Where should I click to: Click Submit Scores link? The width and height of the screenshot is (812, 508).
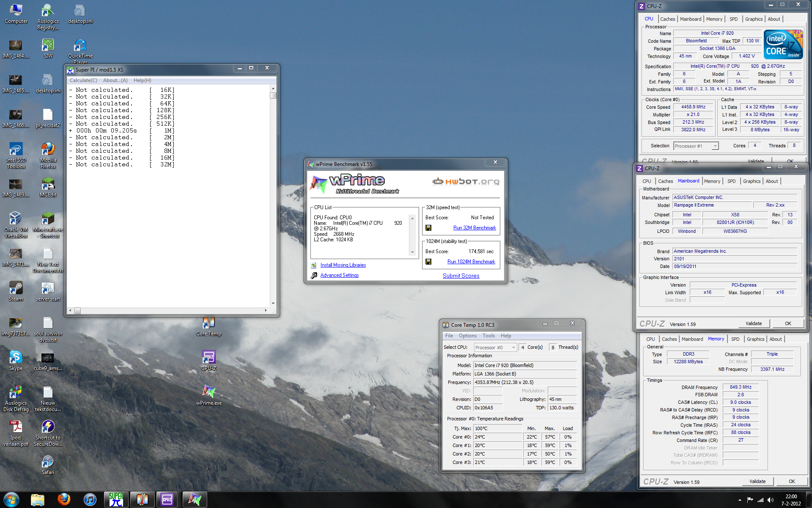click(x=461, y=276)
